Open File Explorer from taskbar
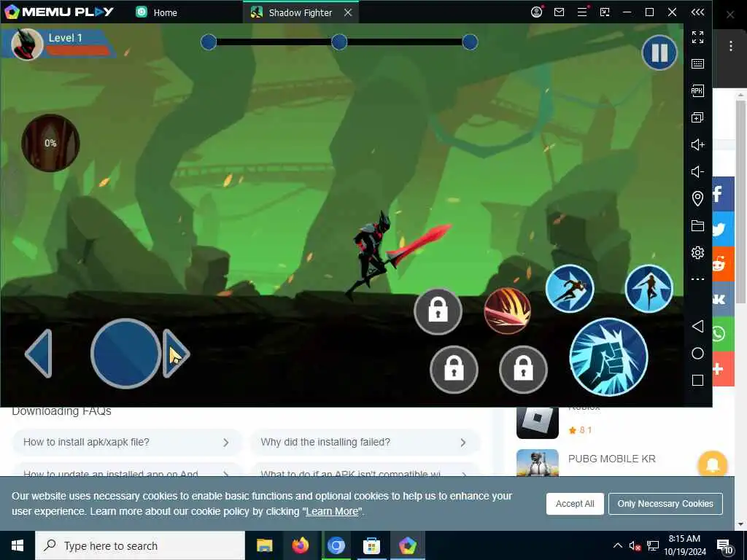 [264, 545]
